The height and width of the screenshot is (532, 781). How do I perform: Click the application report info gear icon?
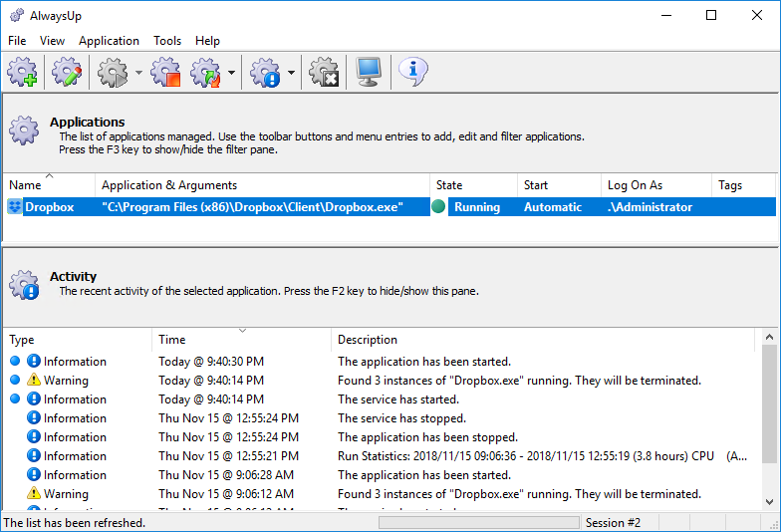[x=265, y=72]
